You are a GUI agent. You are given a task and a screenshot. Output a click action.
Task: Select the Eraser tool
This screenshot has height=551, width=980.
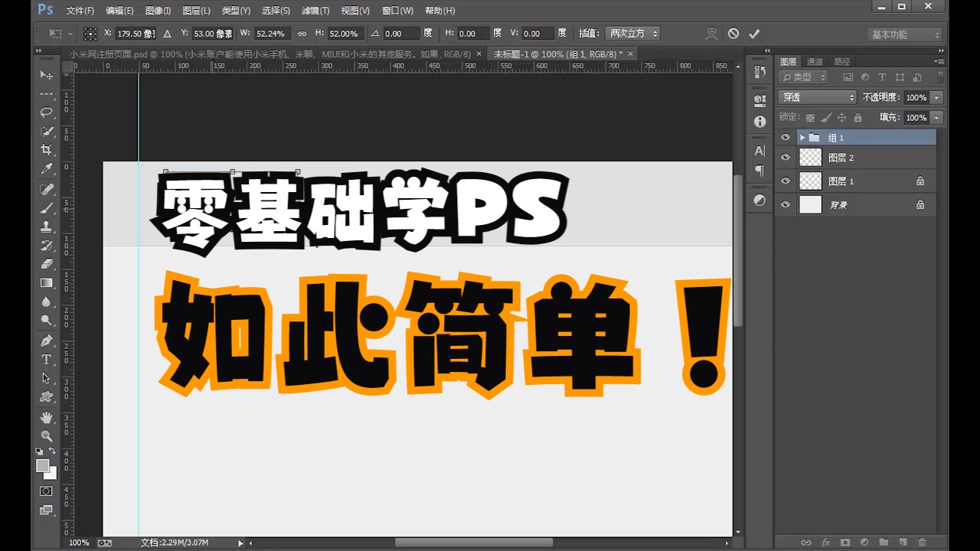47,264
